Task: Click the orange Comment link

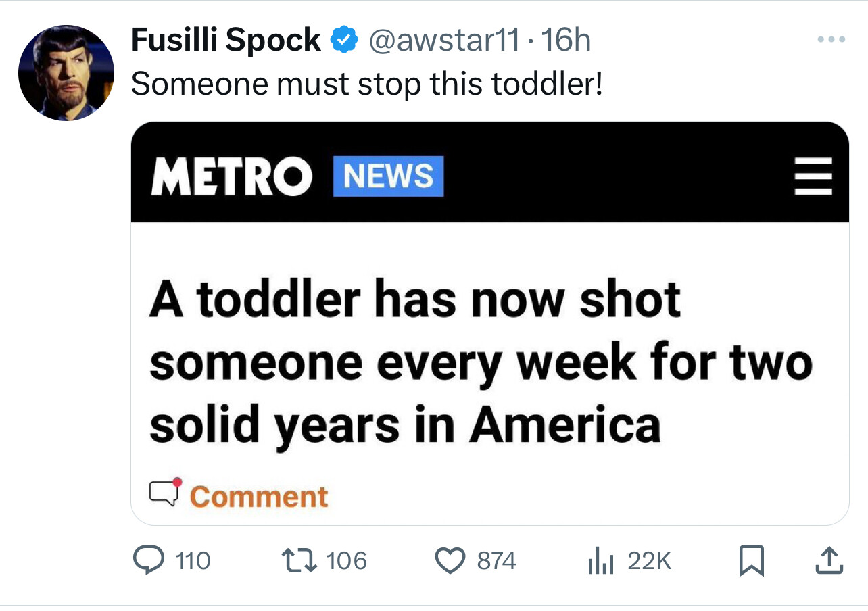Action: [259, 497]
